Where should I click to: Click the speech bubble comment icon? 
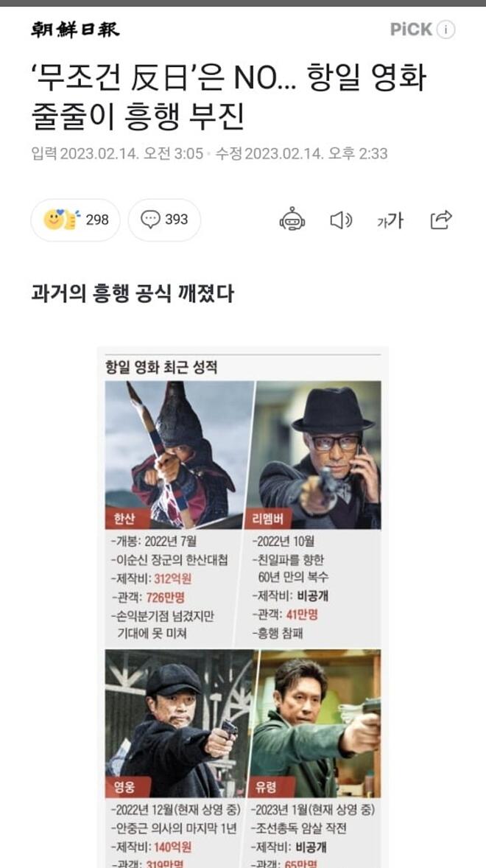pyautogui.click(x=149, y=220)
